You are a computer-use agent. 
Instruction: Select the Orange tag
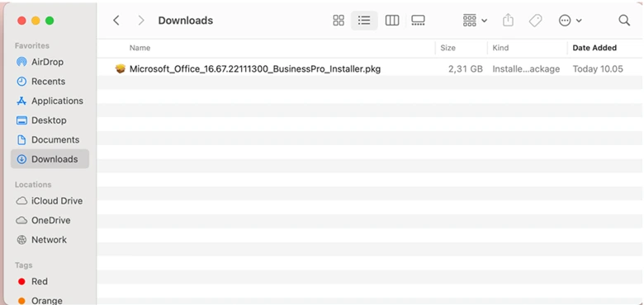point(40,301)
